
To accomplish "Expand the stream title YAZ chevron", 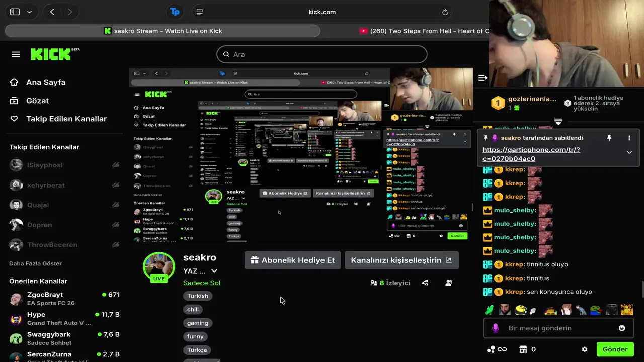I will click(214, 271).
